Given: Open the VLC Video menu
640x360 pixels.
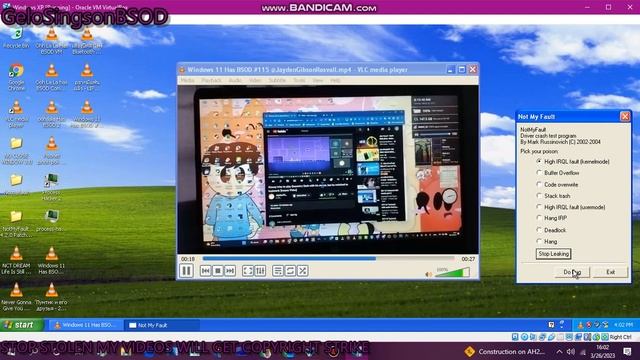Looking at the screenshot, I should (x=256, y=80).
